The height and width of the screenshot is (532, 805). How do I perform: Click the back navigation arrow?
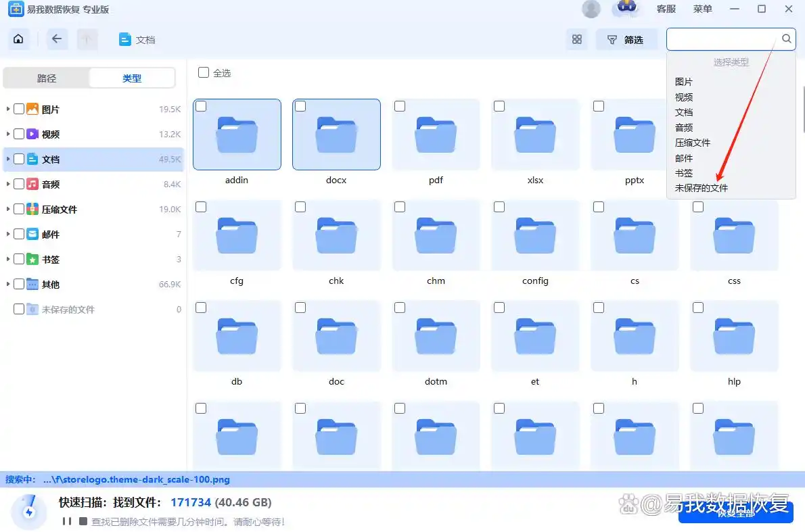point(57,39)
